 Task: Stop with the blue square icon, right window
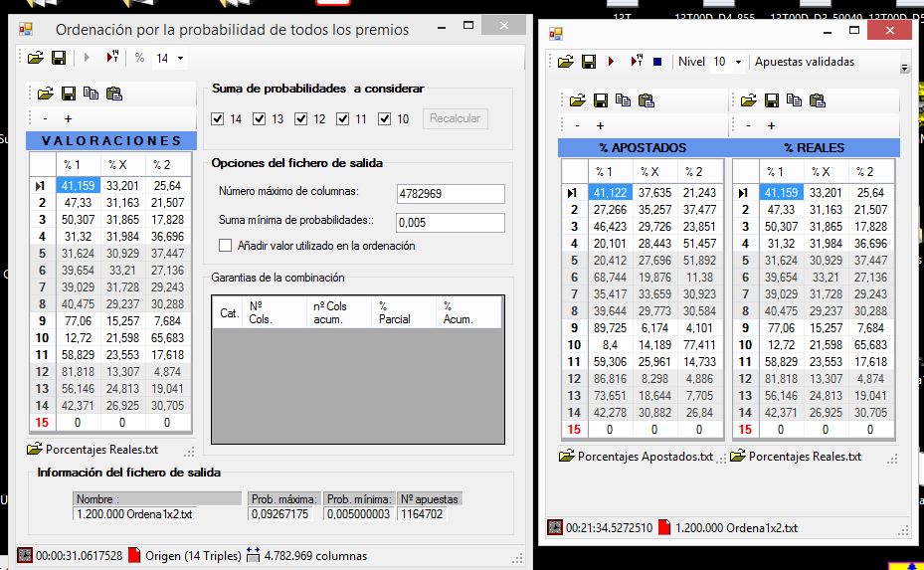pyautogui.click(x=657, y=62)
